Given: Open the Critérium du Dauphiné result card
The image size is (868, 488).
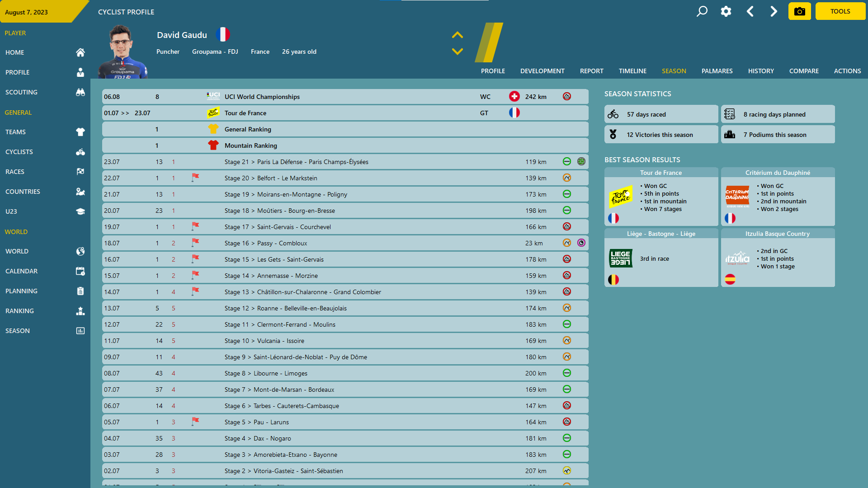Looking at the screenshot, I should (778, 197).
